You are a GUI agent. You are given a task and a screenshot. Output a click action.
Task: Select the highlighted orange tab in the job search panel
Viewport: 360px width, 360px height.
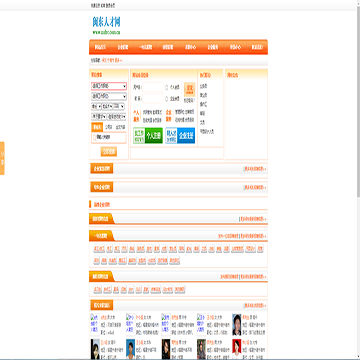97,127
